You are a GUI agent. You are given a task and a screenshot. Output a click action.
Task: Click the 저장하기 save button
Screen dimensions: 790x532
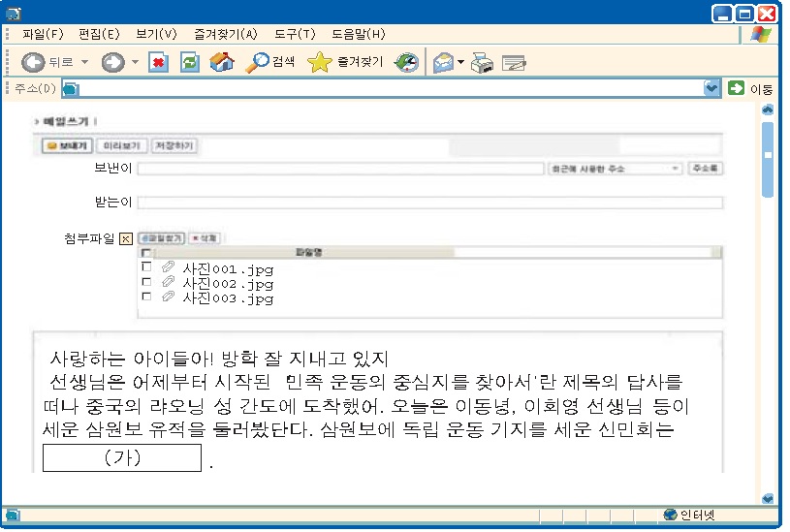tap(174, 146)
